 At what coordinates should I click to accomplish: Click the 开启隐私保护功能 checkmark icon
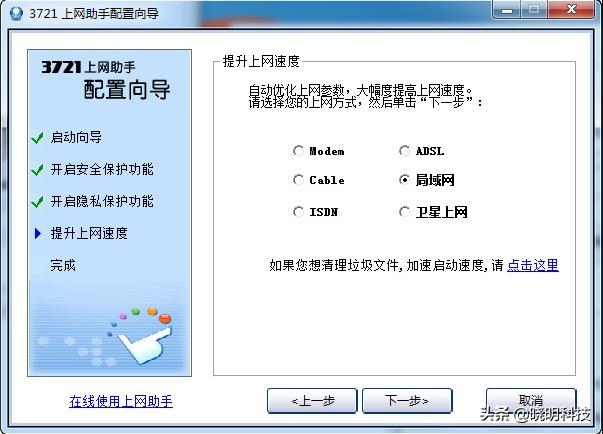38,201
